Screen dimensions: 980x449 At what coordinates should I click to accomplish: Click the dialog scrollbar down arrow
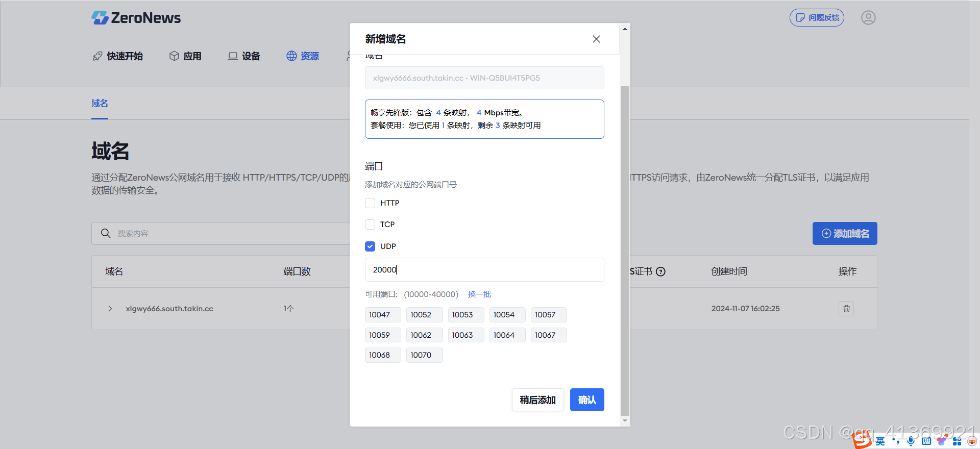625,421
